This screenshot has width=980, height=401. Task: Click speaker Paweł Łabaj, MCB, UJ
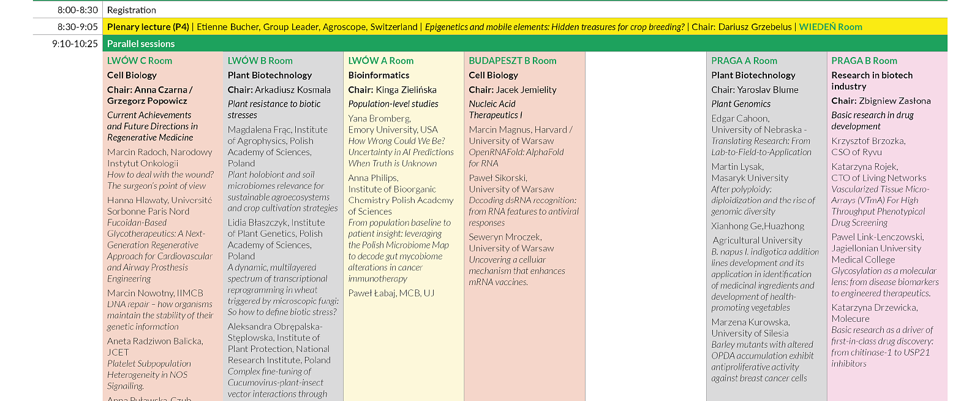(x=391, y=293)
